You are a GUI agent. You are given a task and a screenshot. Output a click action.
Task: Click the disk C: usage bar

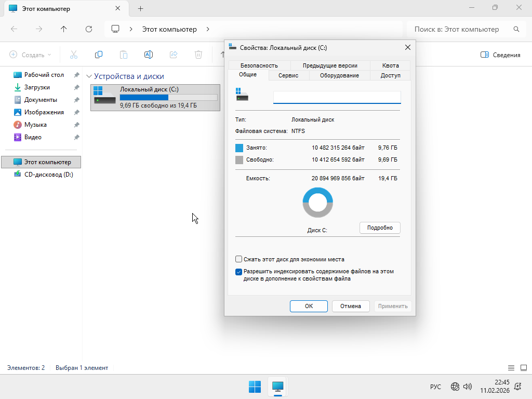tap(168, 97)
